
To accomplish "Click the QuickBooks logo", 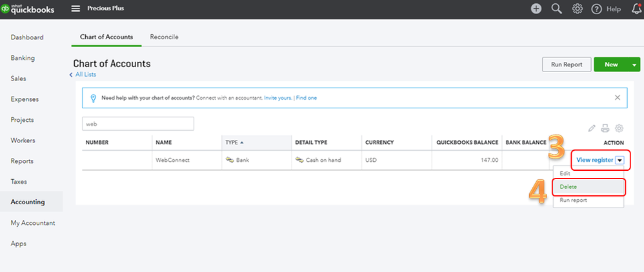I will 28,9.
